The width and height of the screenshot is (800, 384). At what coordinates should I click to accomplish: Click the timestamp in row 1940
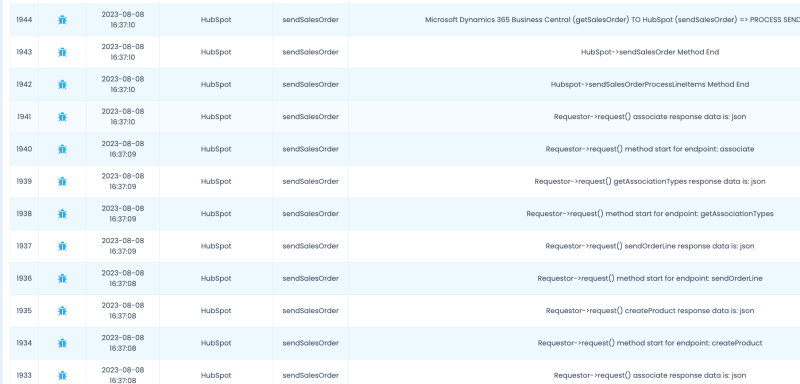click(123, 149)
